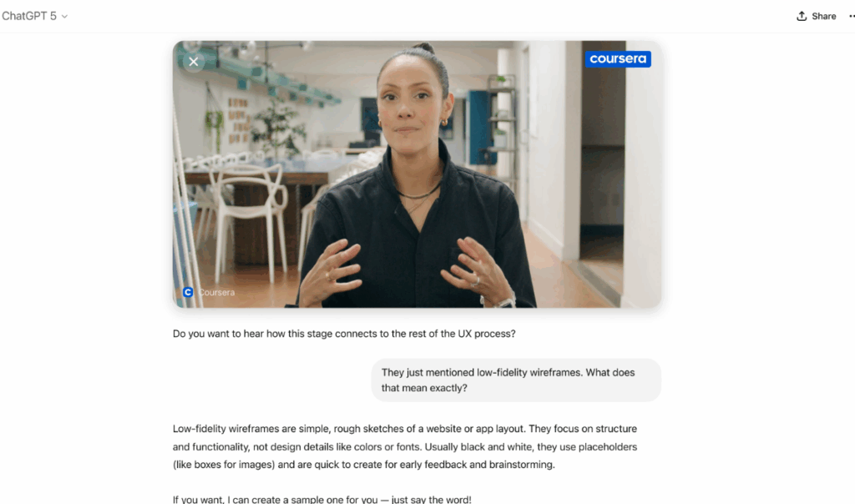Close the Coursera video with the X button

point(193,62)
